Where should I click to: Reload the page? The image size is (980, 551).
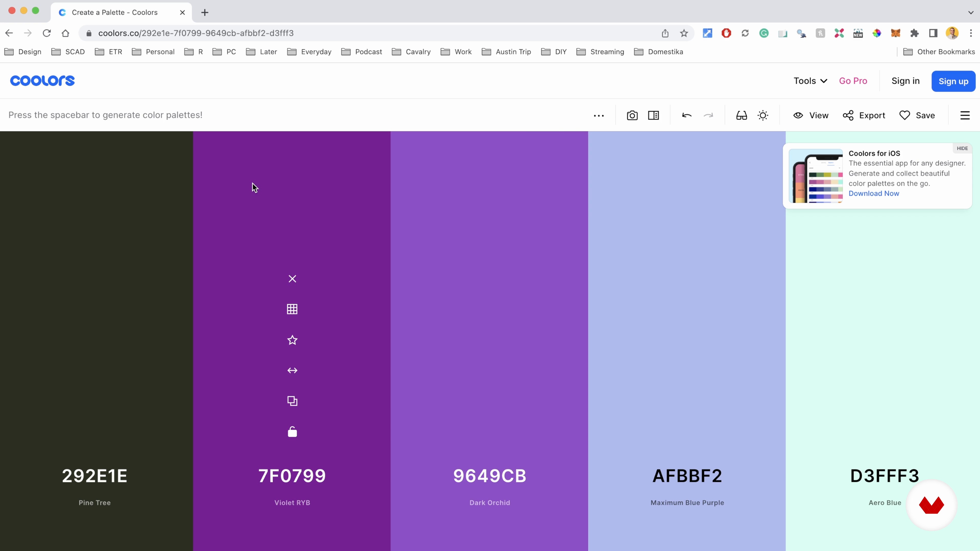pos(47,33)
